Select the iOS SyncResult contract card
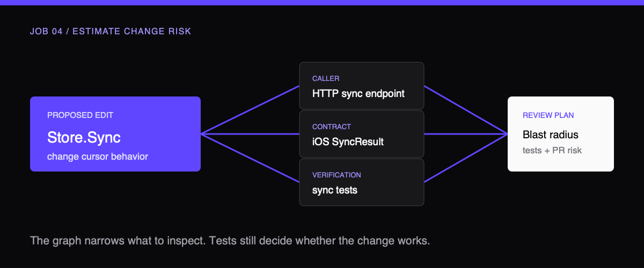Image resolution: width=644 pixels, height=268 pixels. [x=362, y=134]
